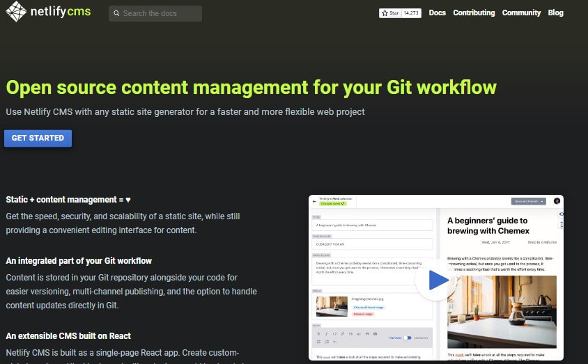Click heading 'An extensible CMS built on React'
The width and height of the screenshot is (588, 364).
point(68,336)
